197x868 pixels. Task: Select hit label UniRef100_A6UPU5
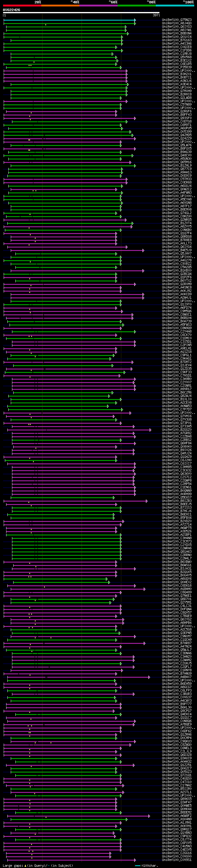pos(177,128)
